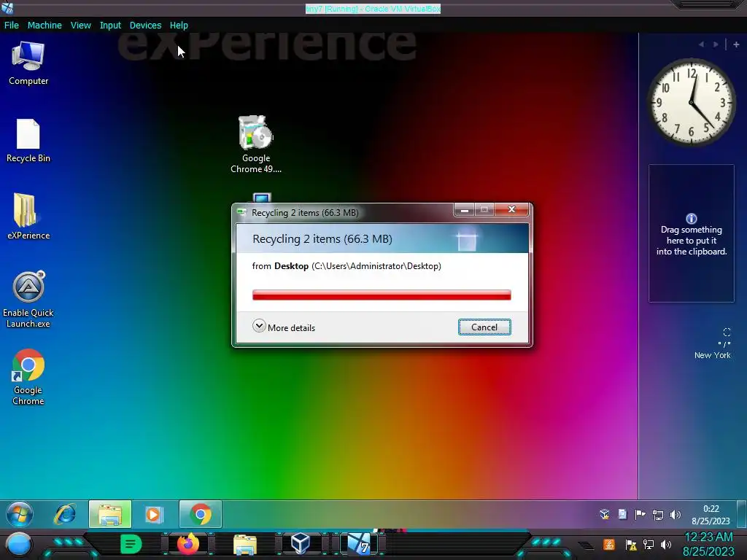747x560 pixels.
Task: Select the Google Chrome 49 installer icon
Action: click(256, 144)
